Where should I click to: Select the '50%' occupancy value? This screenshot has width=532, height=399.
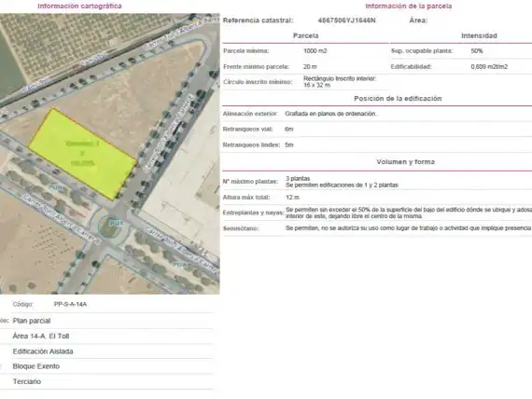(477, 51)
